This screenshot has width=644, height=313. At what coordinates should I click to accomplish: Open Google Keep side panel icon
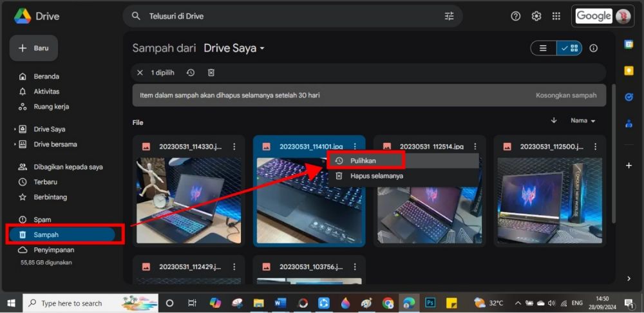pos(629,71)
